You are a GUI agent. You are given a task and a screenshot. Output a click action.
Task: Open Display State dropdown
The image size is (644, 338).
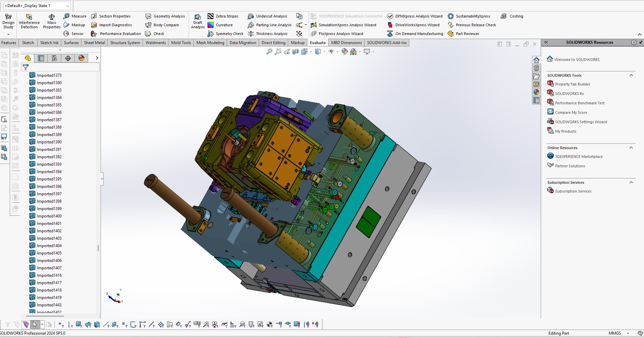pyautogui.click(x=67, y=6)
